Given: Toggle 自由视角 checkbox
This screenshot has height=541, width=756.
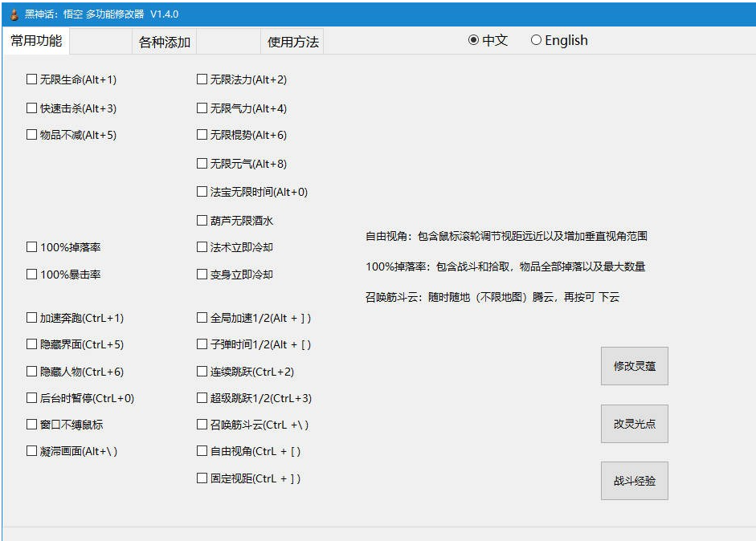Looking at the screenshot, I should tap(202, 451).
